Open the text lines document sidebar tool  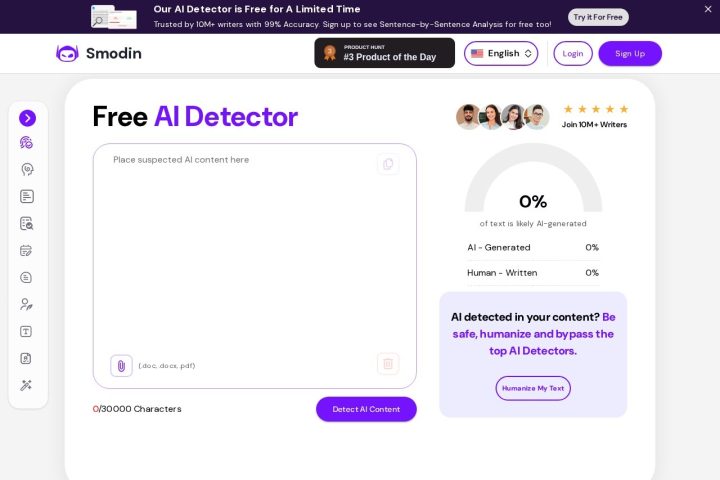27,197
